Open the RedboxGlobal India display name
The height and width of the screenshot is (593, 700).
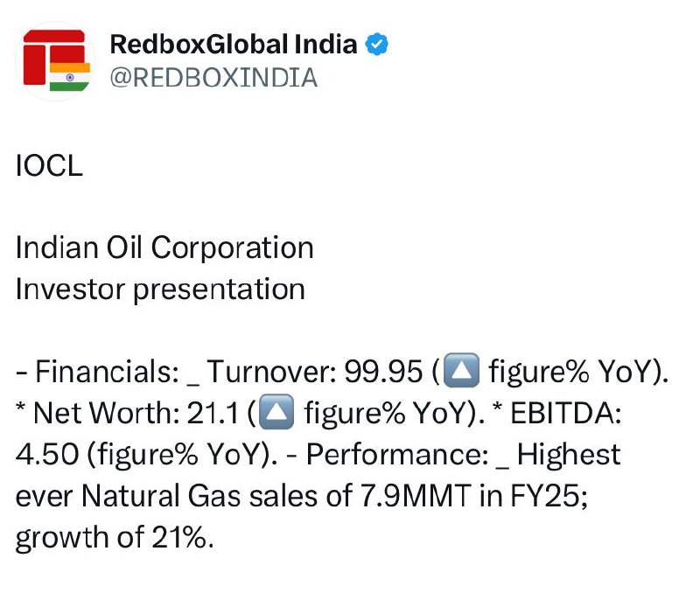point(234,45)
